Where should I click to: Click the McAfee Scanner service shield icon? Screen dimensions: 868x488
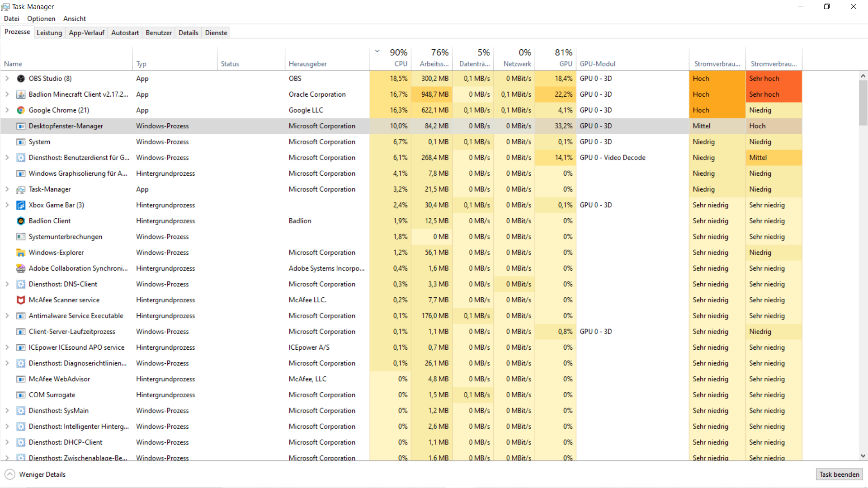point(21,300)
